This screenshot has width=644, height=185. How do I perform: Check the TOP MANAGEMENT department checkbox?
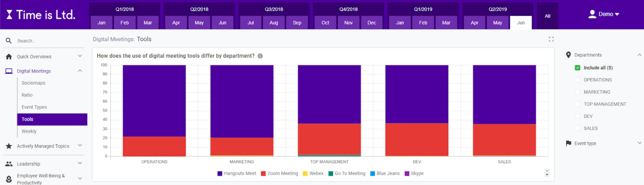(x=577, y=104)
